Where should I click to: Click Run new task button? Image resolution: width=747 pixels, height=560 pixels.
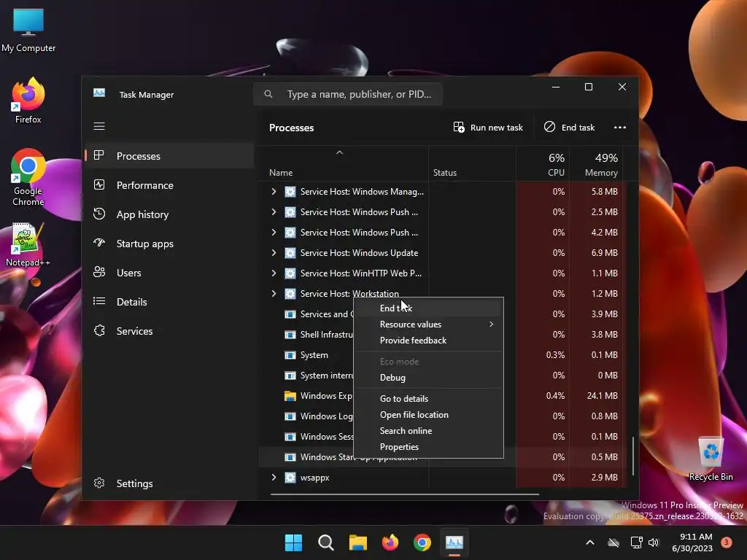point(488,127)
